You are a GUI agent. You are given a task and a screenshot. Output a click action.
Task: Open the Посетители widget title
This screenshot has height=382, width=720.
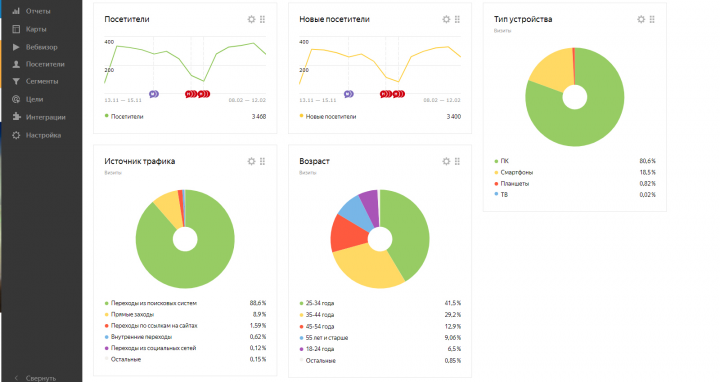[127, 19]
